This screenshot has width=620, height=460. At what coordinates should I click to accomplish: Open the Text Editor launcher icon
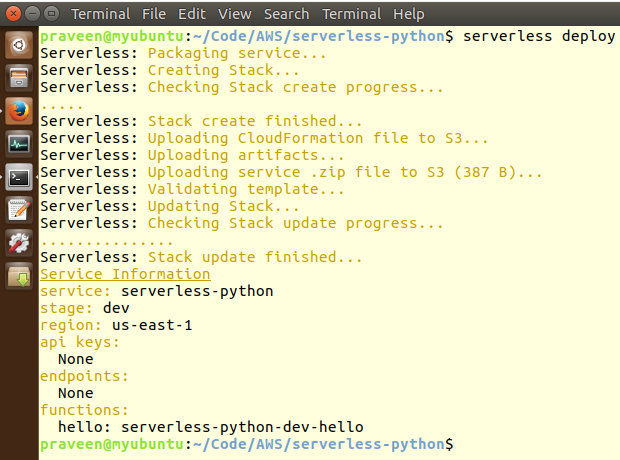[19, 210]
